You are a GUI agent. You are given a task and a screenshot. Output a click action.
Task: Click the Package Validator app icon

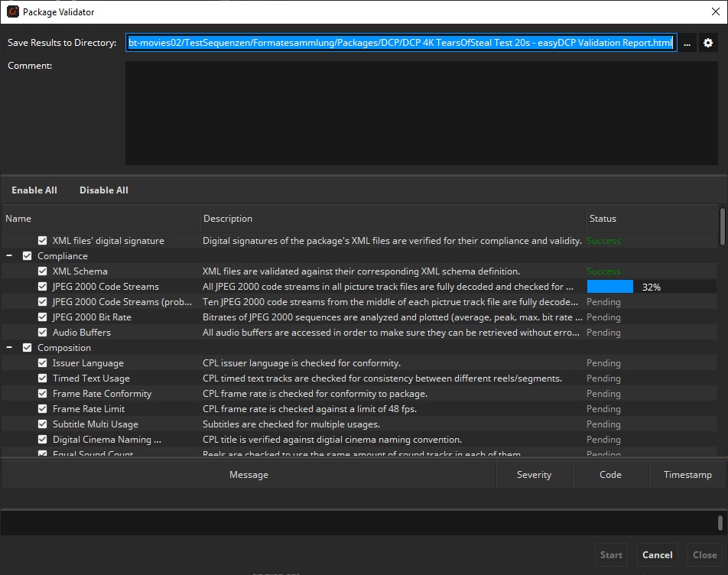pyautogui.click(x=12, y=11)
